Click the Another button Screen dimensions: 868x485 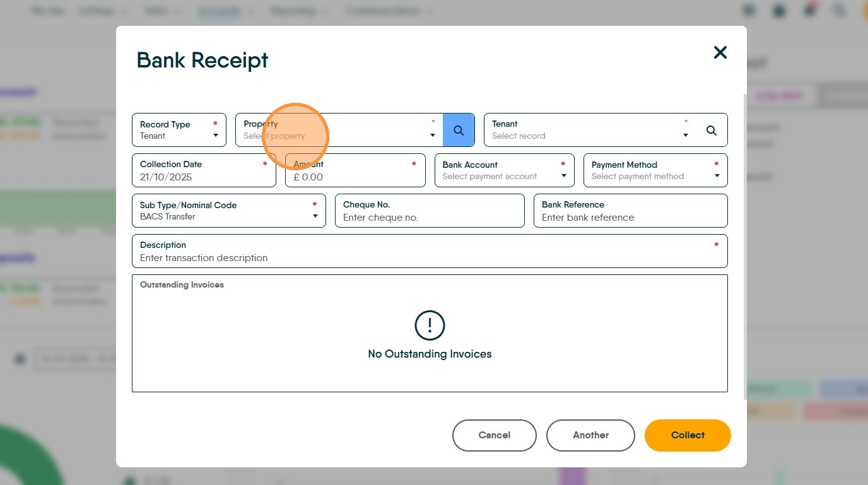(x=590, y=435)
